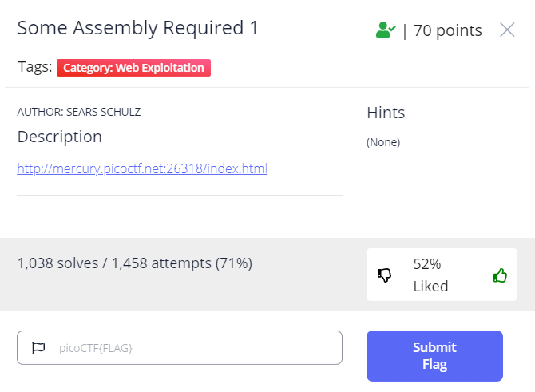Viewport: 535px width, 392px height.
Task: Click the 70 points label
Action: click(447, 30)
